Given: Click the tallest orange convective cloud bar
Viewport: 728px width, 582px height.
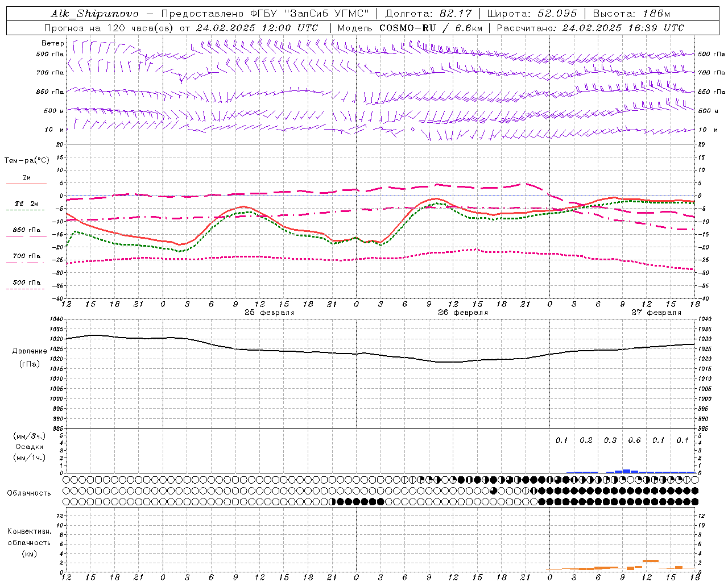Looking at the screenshot, I should tap(650, 561).
